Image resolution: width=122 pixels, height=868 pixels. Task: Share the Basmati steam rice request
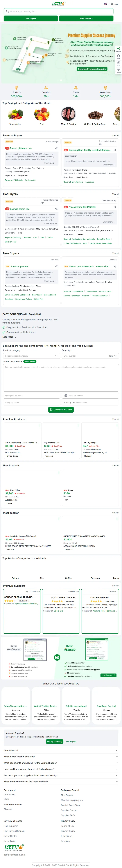tap(56, 209)
